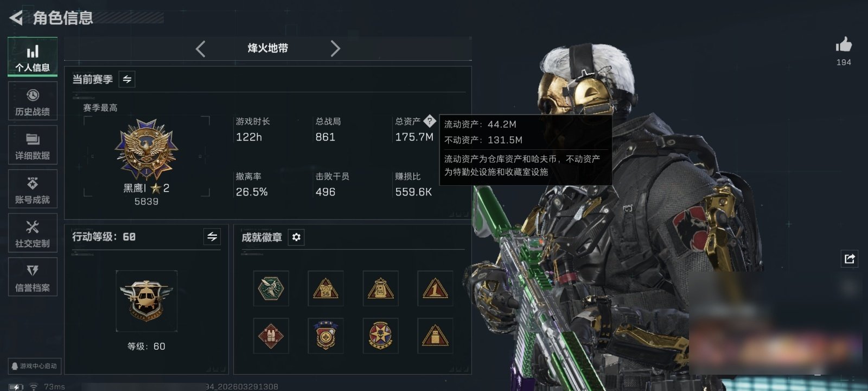The height and width of the screenshot is (391, 868).
Task: Select the 黑鹰 rank emblem
Action: 146,149
